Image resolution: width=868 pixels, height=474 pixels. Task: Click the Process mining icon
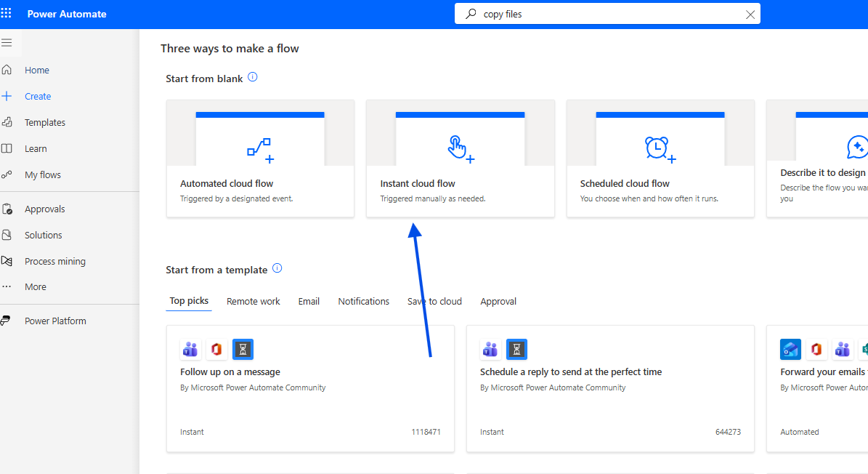pos(7,261)
